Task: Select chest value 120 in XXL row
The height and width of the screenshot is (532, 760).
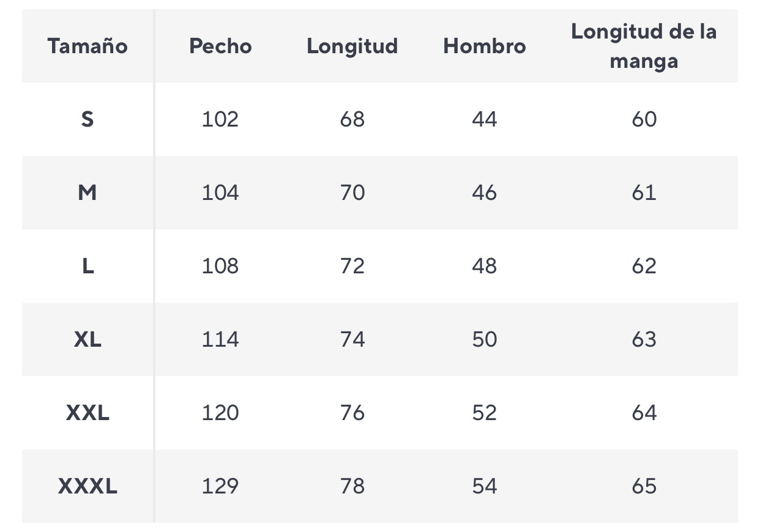Action: (x=220, y=413)
